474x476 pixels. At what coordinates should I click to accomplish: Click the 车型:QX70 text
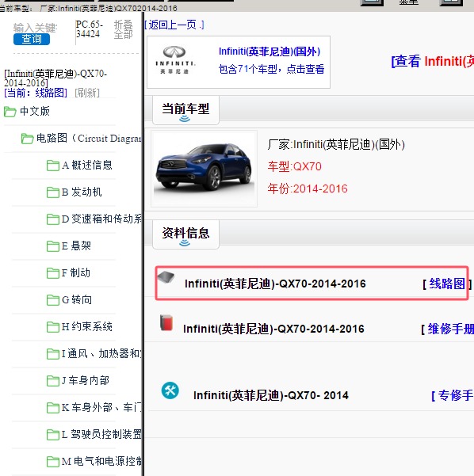294,166
